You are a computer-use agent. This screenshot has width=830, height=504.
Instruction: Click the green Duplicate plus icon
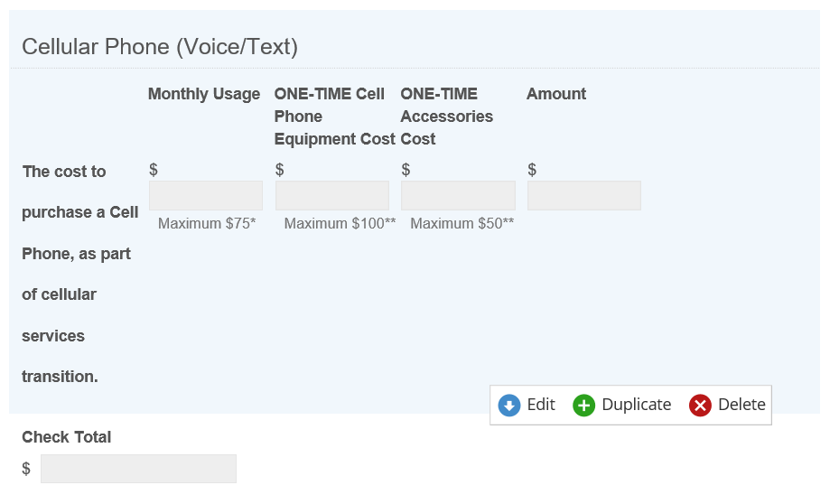584,406
